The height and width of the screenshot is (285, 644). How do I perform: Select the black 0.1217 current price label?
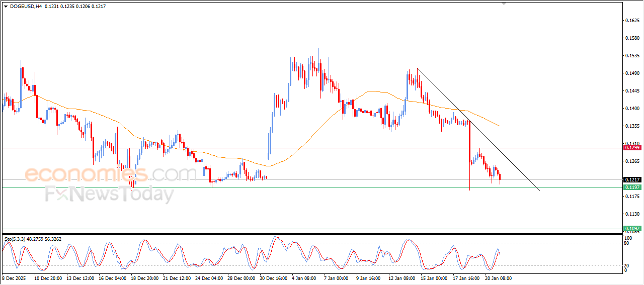coord(631,180)
